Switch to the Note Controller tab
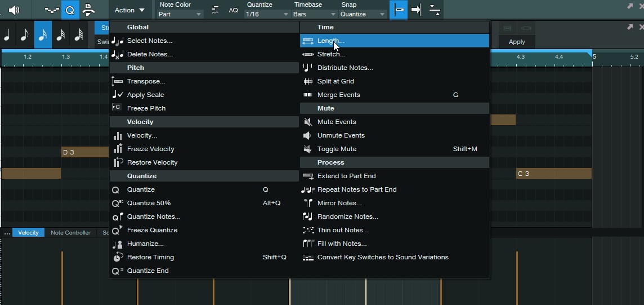The height and width of the screenshot is (305, 644). point(70,232)
